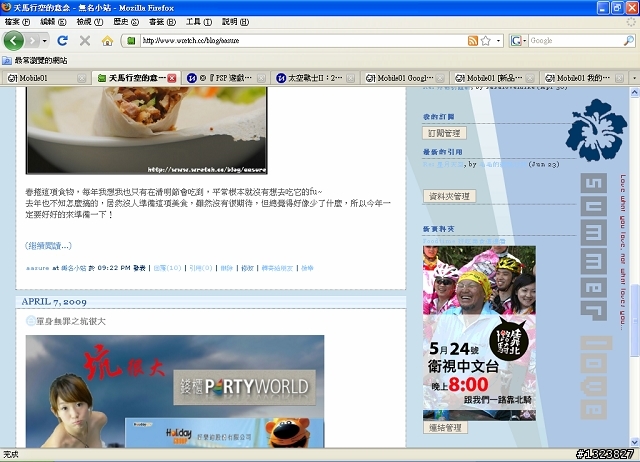Click the 連結管理 button
Viewport: 640px width, 462px height.
click(x=445, y=428)
